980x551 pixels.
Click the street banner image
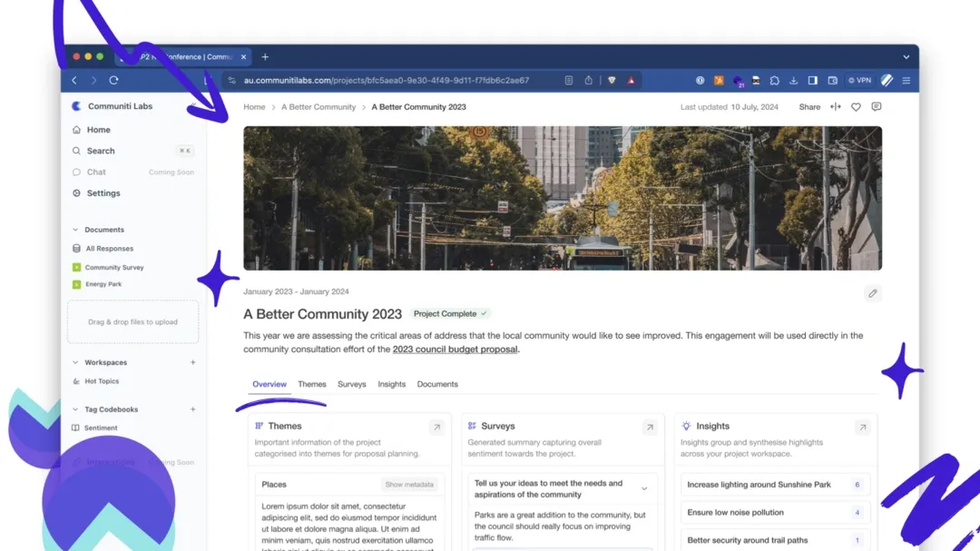coord(563,198)
